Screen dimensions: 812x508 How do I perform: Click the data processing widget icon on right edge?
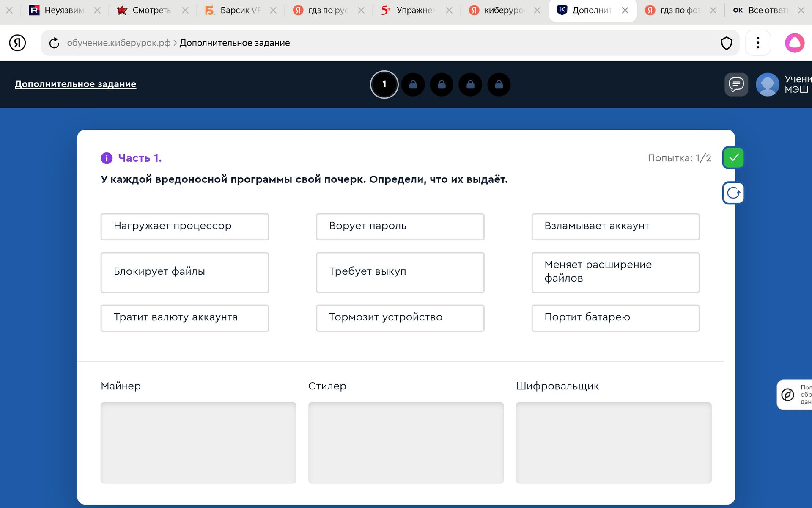[x=787, y=395]
